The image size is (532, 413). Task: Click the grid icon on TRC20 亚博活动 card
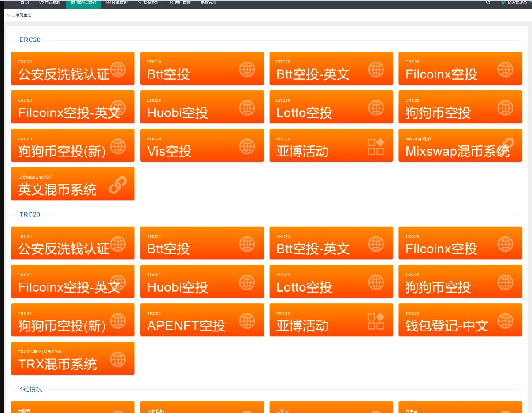376,321
